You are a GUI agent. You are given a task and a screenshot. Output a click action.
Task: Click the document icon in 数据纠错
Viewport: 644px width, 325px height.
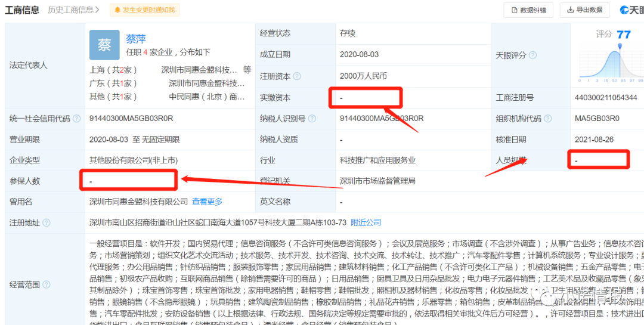514,10
